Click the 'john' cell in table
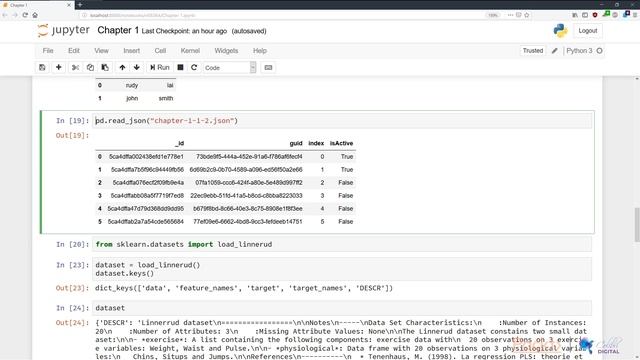This screenshot has height=360, width=640. tap(132, 98)
